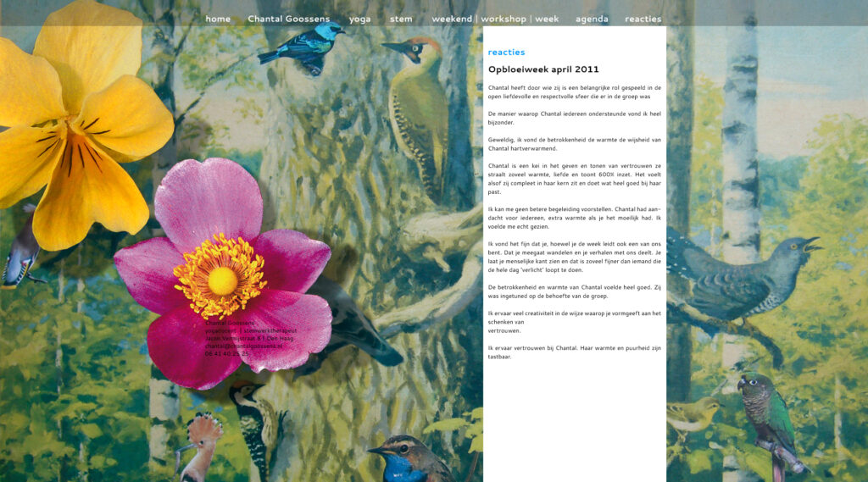Screen dimensions: 868x482
Task: Open the workshop section link
Action: [x=504, y=19]
